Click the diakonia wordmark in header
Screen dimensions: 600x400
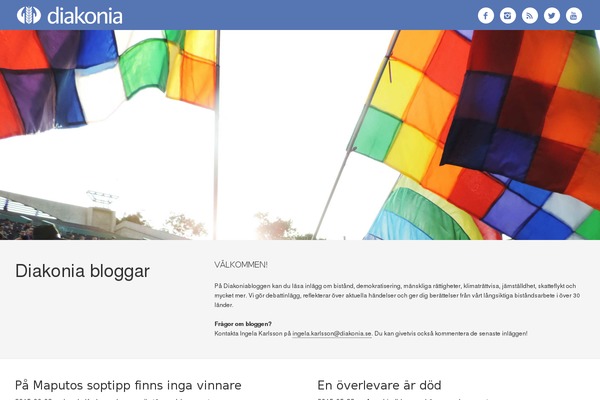[x=85, y=16]
